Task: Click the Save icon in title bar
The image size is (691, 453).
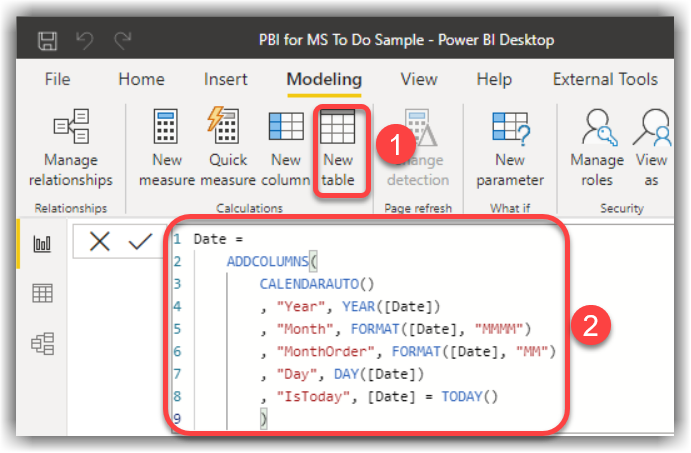Action: tap(47, 41)
